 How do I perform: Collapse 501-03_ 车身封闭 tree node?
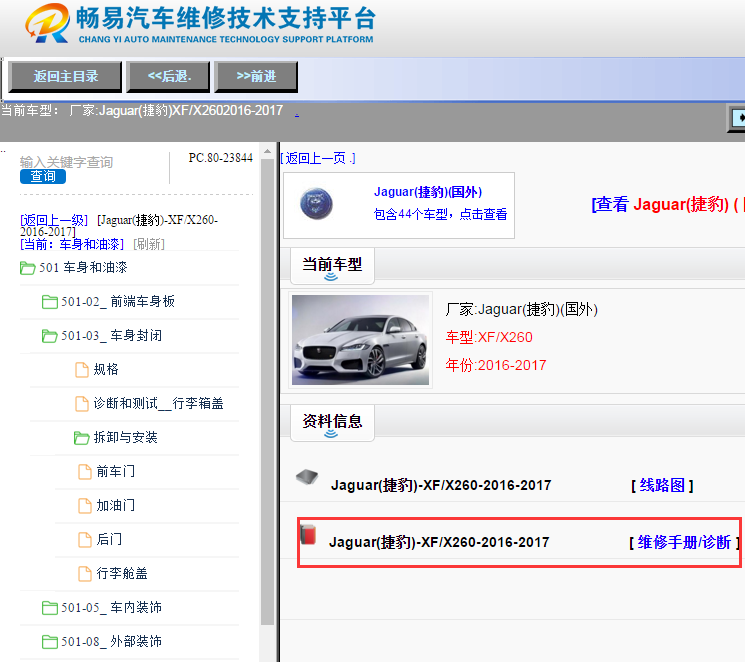(x=112, y=336)
